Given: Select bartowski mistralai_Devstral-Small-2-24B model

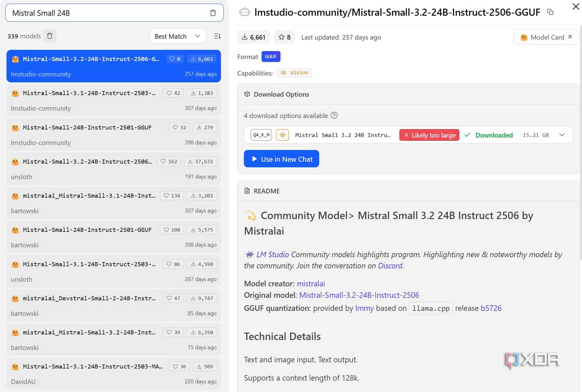Looking at the screenshot, I should (x=114, y=306).
